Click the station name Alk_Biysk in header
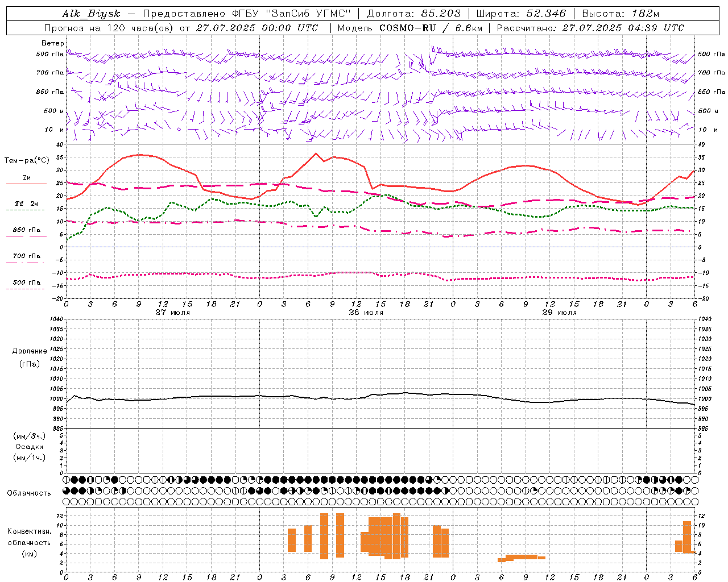Screen dimensions: 728x582 [x=92, y=14]
